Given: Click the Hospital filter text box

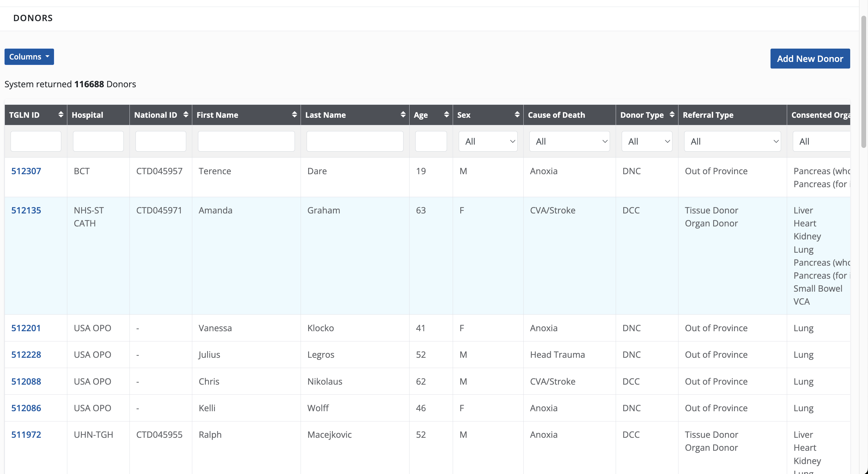Looking at the screenshot, I should pyautogui.click(x=98, y=141).
